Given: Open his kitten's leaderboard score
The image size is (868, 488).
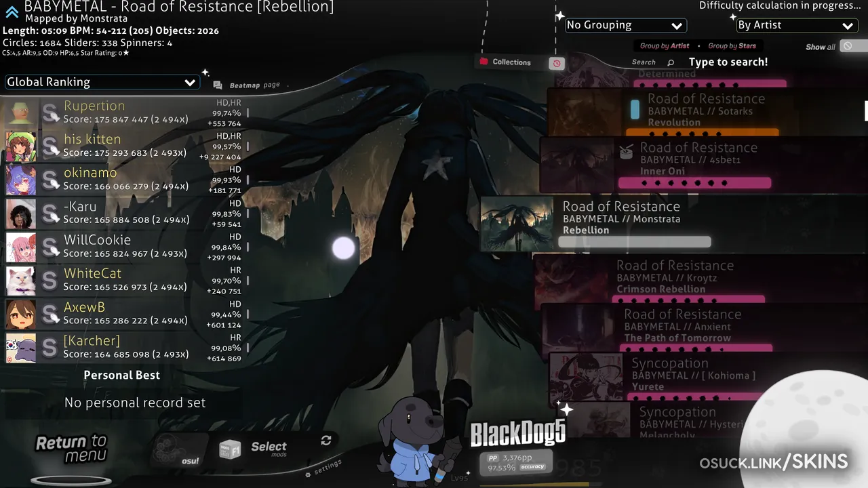Looking at the screenshot, I should pos(124,146).
